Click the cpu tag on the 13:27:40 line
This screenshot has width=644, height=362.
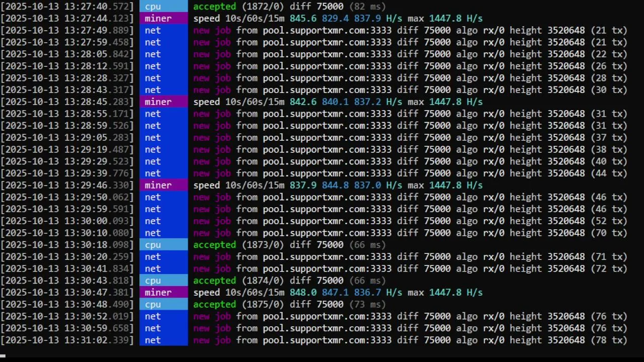tap(164, 7)
